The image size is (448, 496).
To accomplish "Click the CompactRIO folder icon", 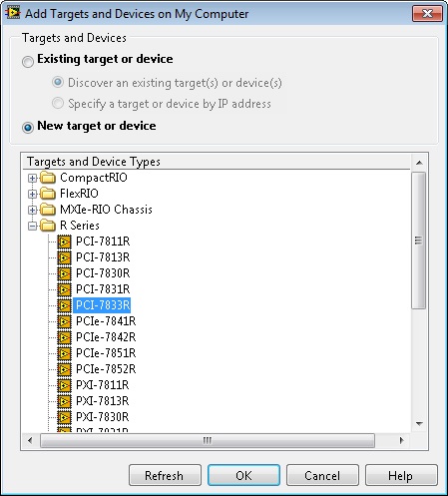I will click(x=48, y=178).
